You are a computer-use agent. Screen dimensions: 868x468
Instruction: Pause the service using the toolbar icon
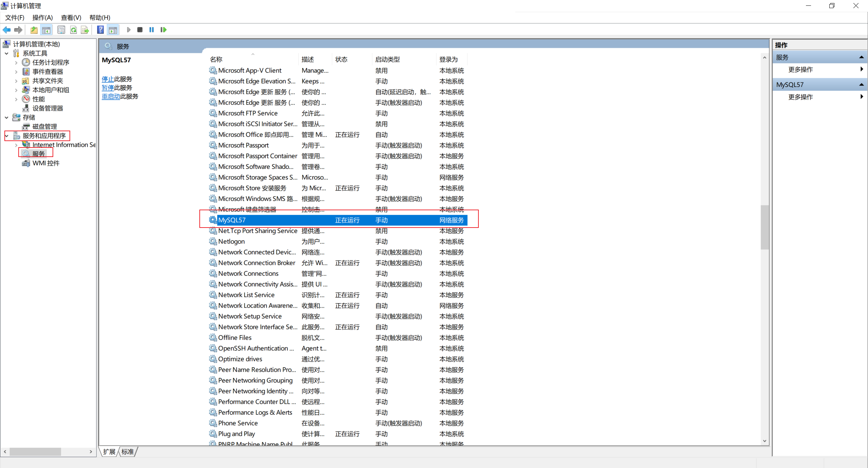[x=152, y=30]
